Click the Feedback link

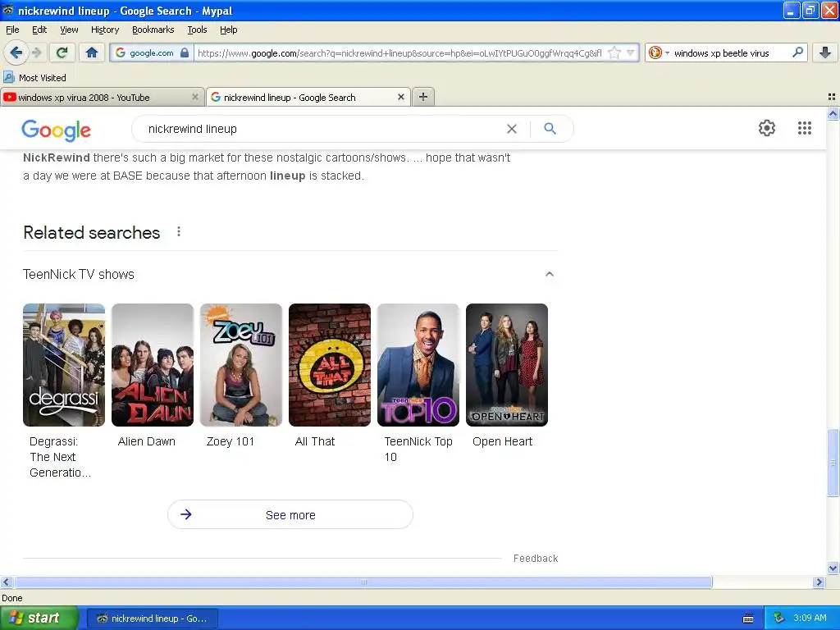tap(535, 558)
